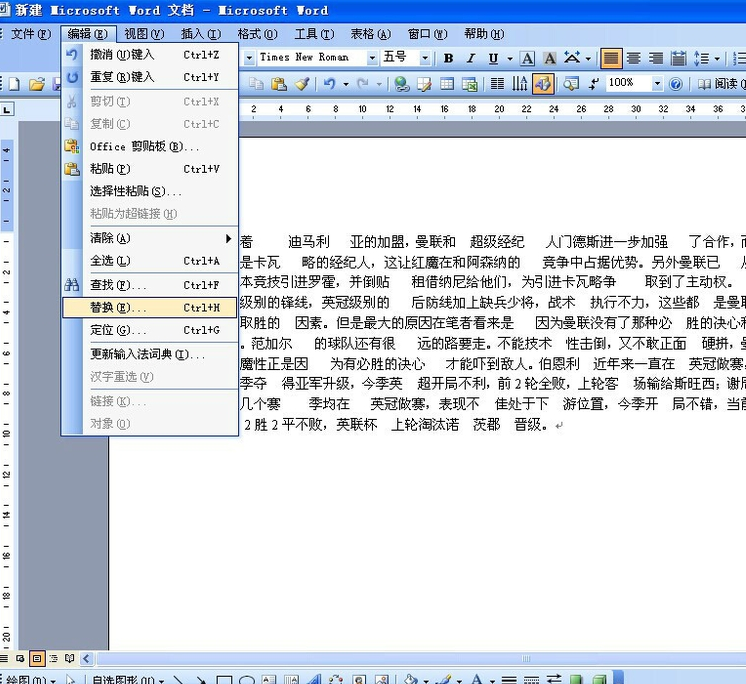
Task: Click the Columns icon
Action: click(x=497, y=84)
